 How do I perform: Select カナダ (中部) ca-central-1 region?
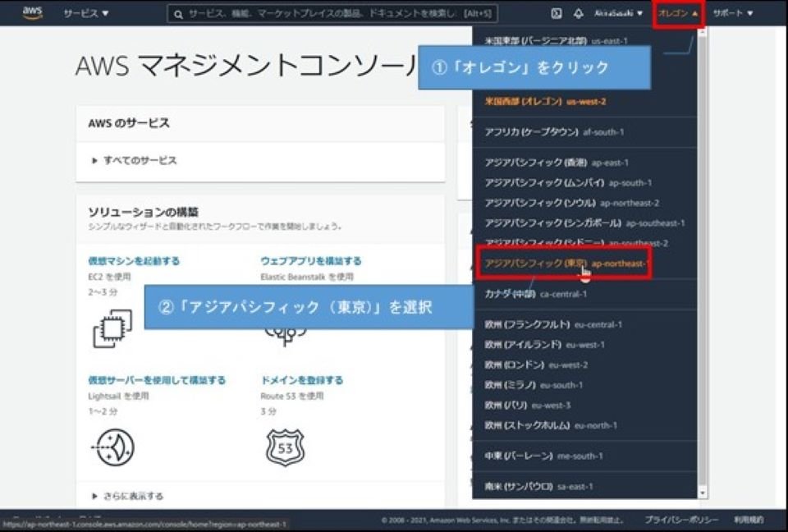coord(535,294)
